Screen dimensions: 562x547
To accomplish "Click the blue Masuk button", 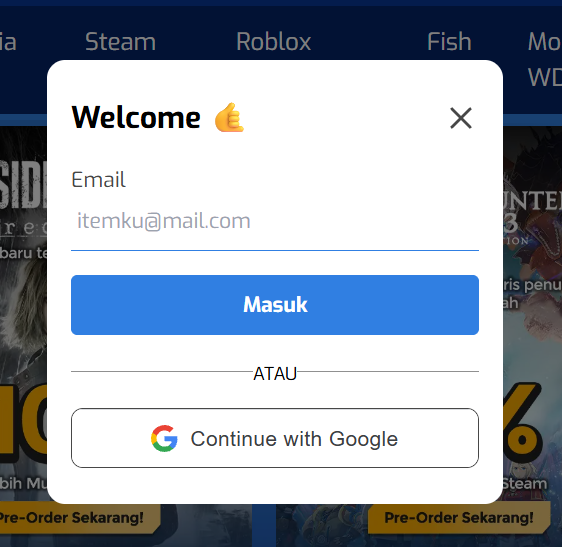I will [x=275, y=305].
